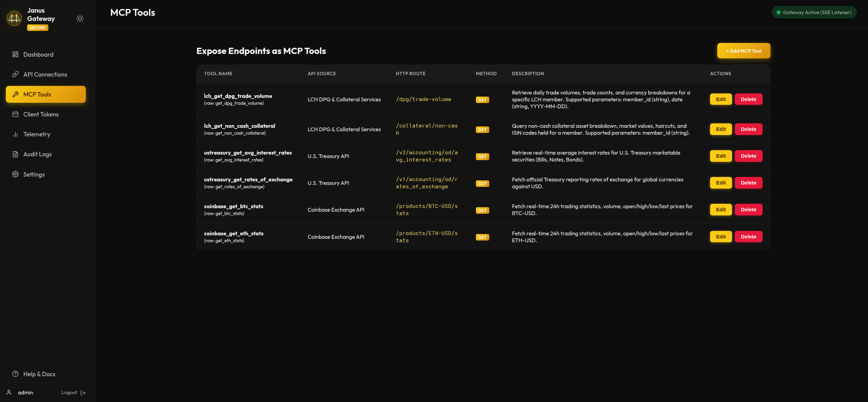Delete the lch_get_non_cash_collateral tool
Image resolution: width=868 pixels, height=402 pixels.
click(x=749, y=129)
